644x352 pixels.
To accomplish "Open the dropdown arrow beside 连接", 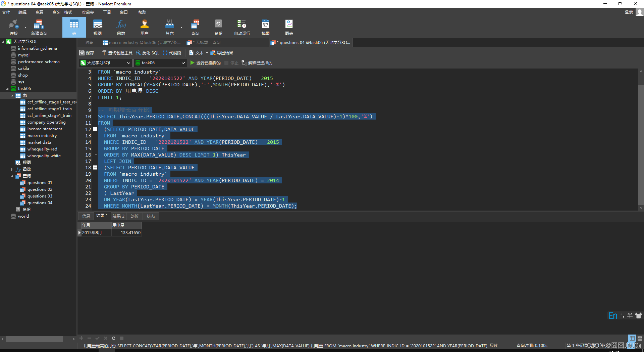I will 25,27.
